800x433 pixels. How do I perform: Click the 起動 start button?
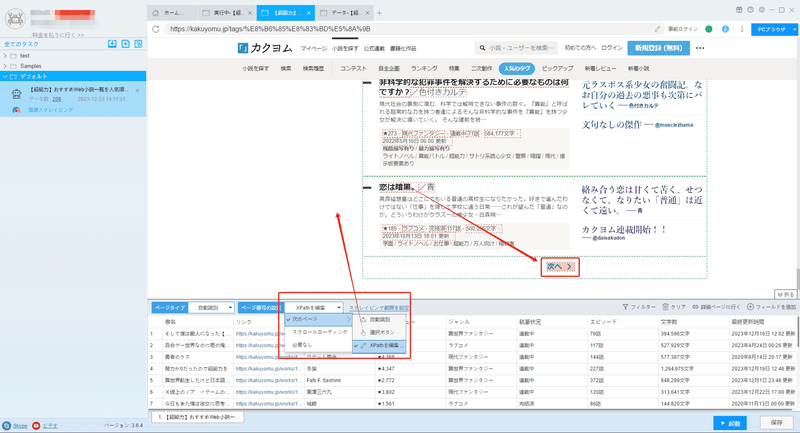pyautogui.click(x=730, y=423)
